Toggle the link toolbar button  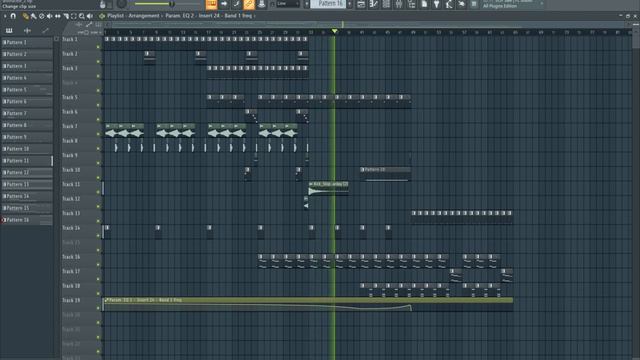[236, 4]
